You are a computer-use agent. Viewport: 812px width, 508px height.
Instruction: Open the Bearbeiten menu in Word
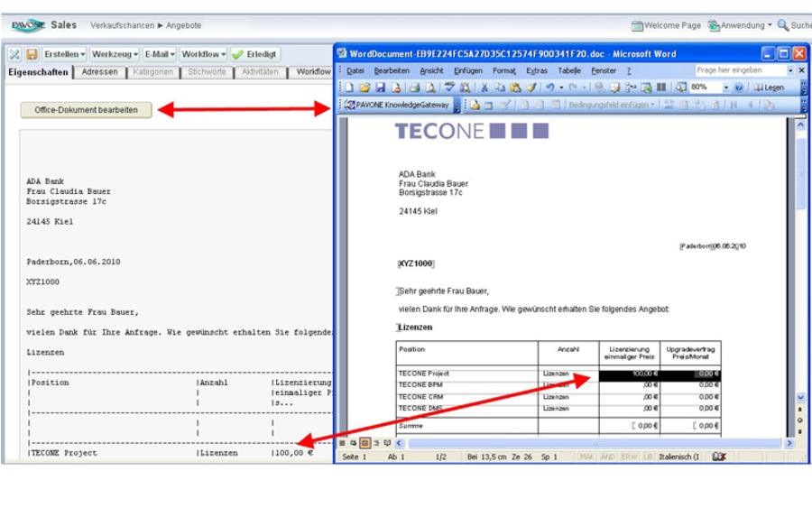tap(392, 70)
